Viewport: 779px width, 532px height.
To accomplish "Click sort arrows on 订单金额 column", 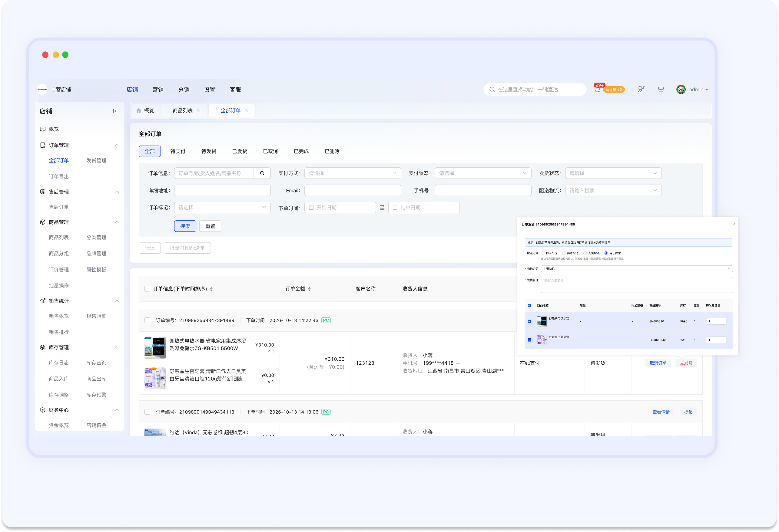I will click(x=309, y=289).
